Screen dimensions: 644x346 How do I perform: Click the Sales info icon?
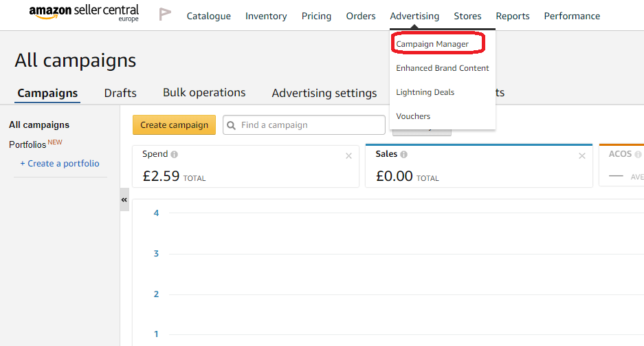tap(403, 155)
